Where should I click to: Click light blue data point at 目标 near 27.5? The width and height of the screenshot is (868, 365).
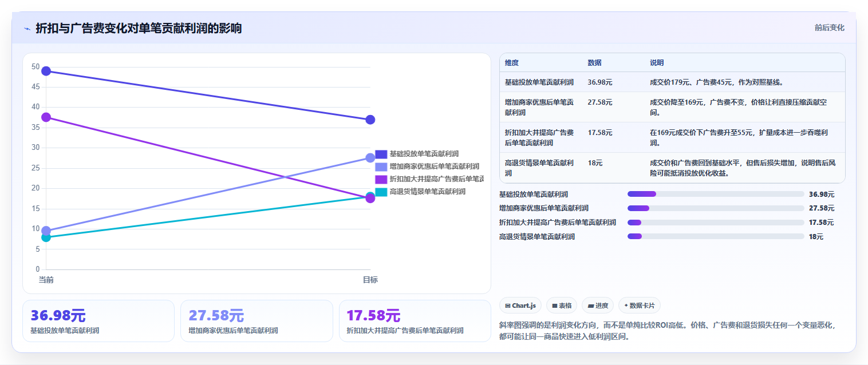click(x=370, y=158)
